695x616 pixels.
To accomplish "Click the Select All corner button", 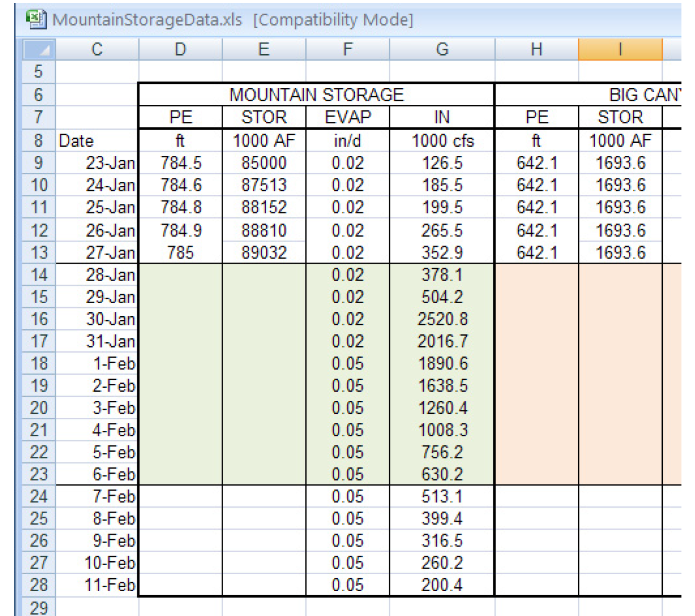I will click(x=39, y=50).
